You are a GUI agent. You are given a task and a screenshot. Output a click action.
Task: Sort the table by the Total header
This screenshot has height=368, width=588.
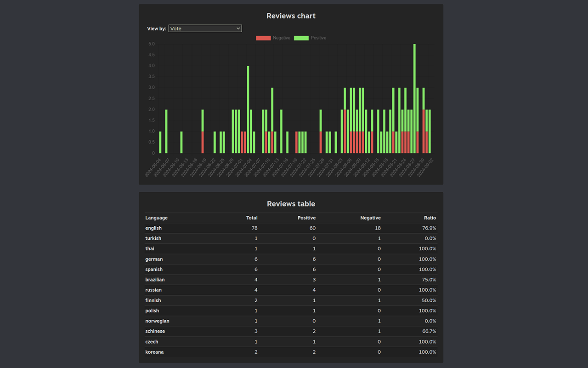[x=251, y=218]
